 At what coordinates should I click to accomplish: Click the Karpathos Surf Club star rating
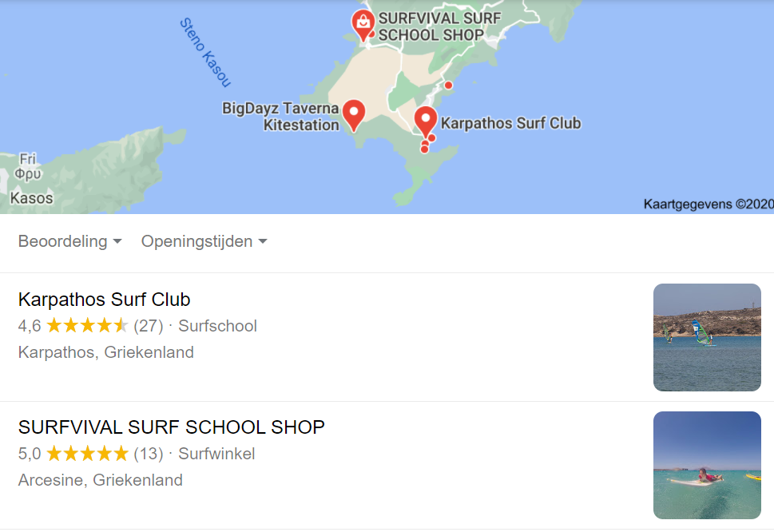(87, 326)
